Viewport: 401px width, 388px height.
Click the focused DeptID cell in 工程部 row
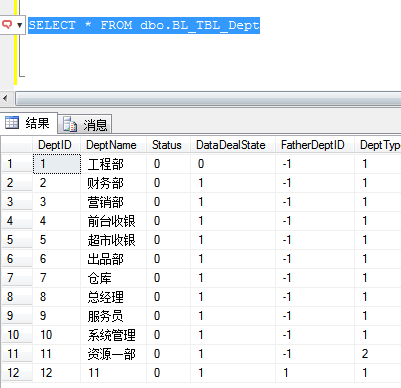(57, 164)
